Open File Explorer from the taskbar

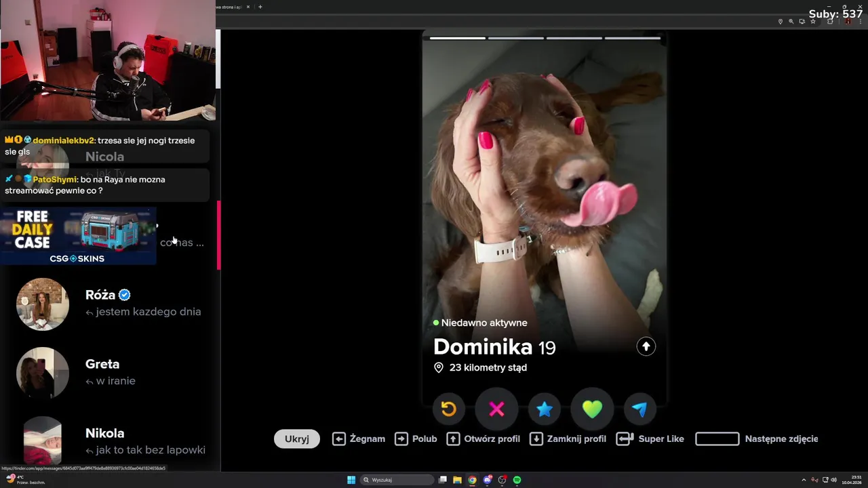pyautogui.click(x=458, y=480)
